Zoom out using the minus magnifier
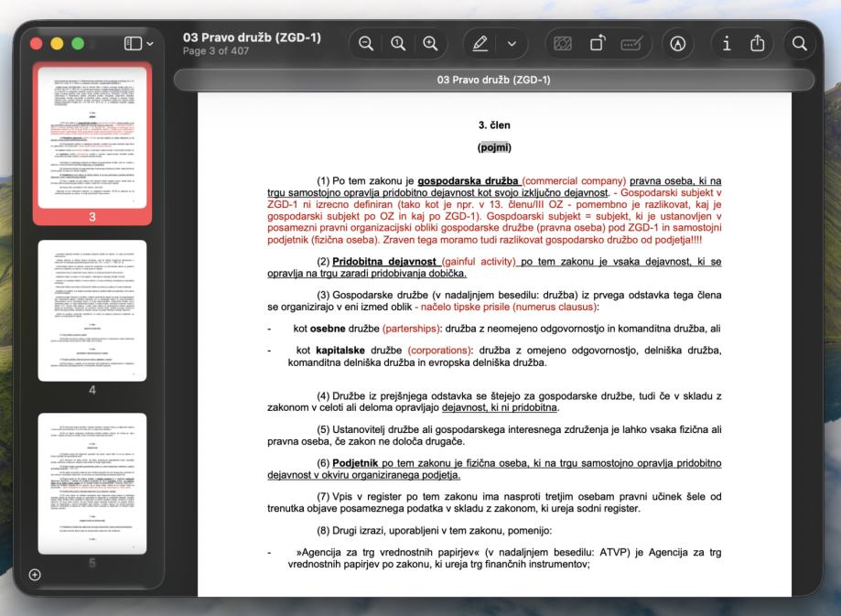This screenshot has width=841, height=616. click(x=366, y=43)
